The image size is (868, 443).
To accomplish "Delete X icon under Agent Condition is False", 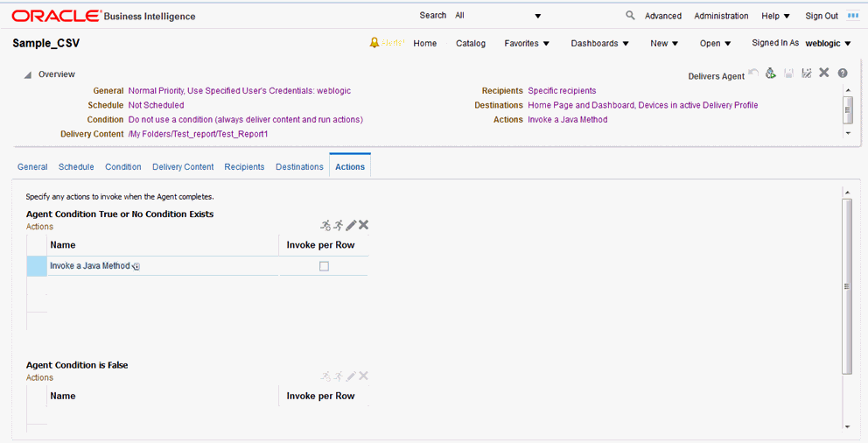I will 363,376.
